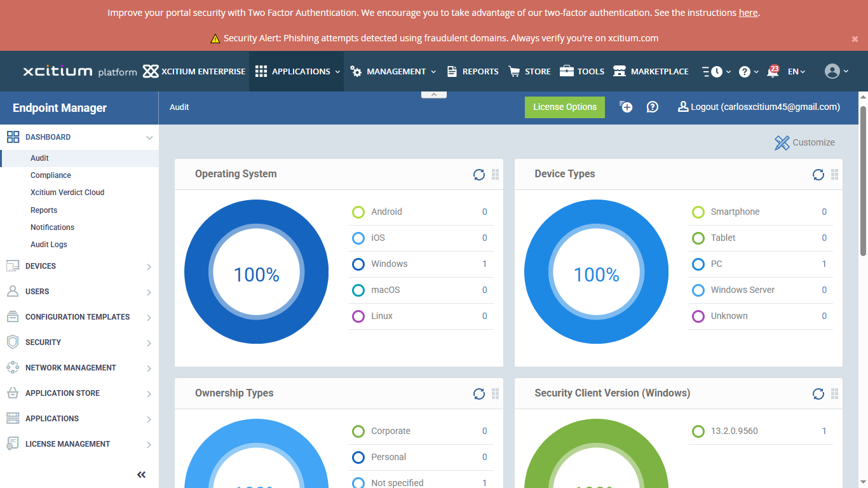This screenshot has width=868, height=488.
Task: Open the Tools top menu
Action: pos(582,72)
